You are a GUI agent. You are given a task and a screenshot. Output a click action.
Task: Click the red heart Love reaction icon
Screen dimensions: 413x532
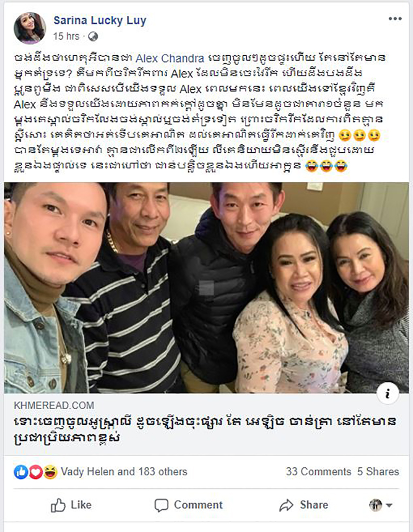[x=35, y=472]
